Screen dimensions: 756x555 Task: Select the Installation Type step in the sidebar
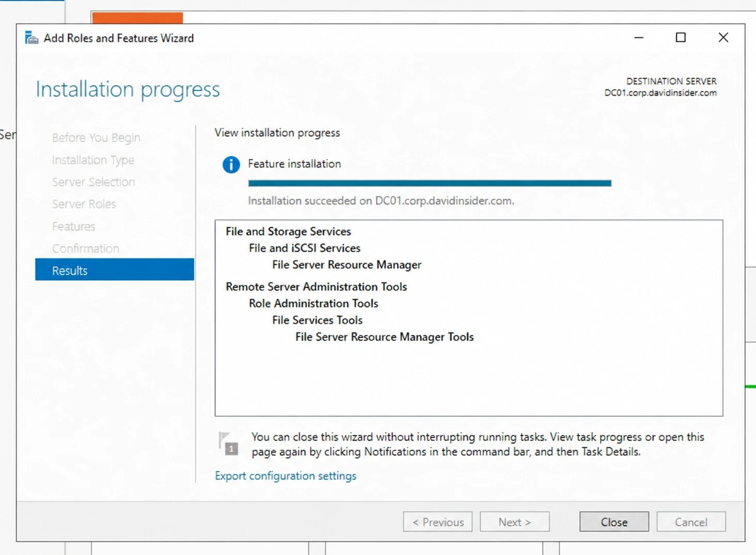93,160
